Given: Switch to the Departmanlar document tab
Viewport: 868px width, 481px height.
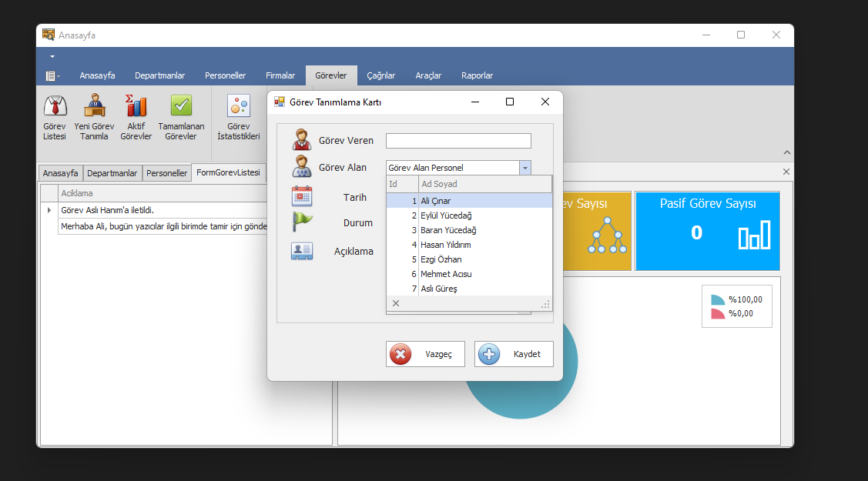Looking at the screenshot, I should 112,173.
